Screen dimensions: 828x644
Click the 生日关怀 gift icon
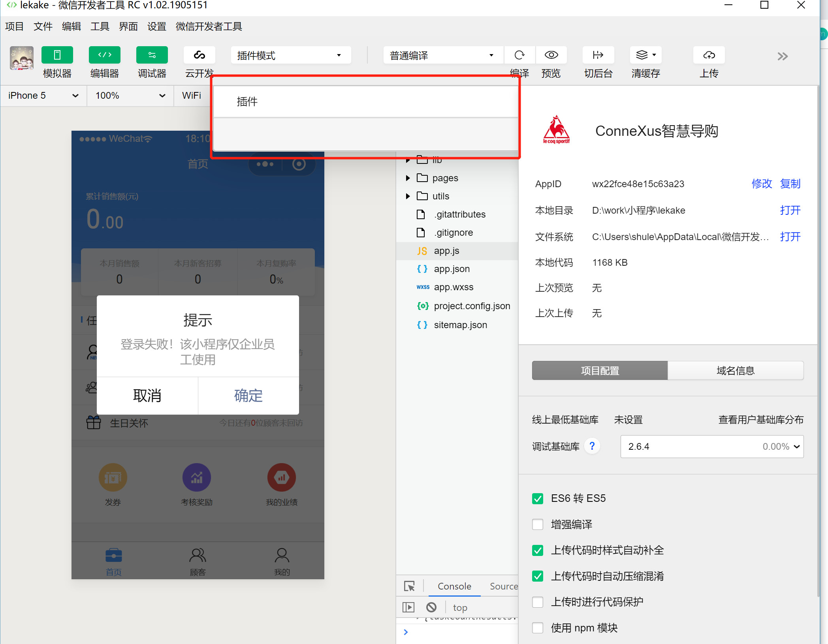tap(94, 422)
